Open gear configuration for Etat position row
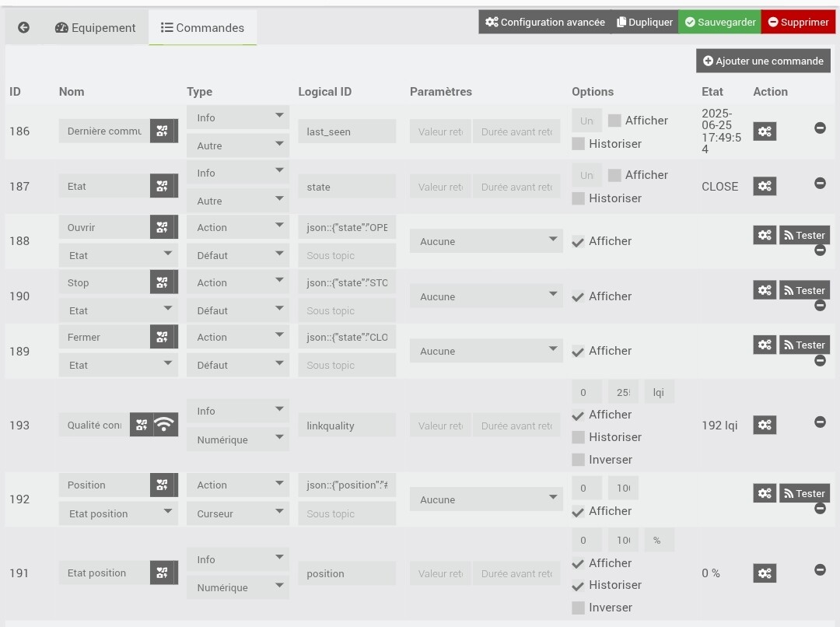Viewport: 840px width, 627px height. point(765,573)
